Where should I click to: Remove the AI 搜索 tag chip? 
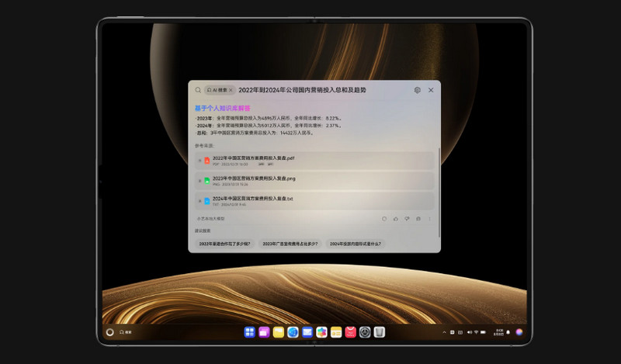click(231, 90)
